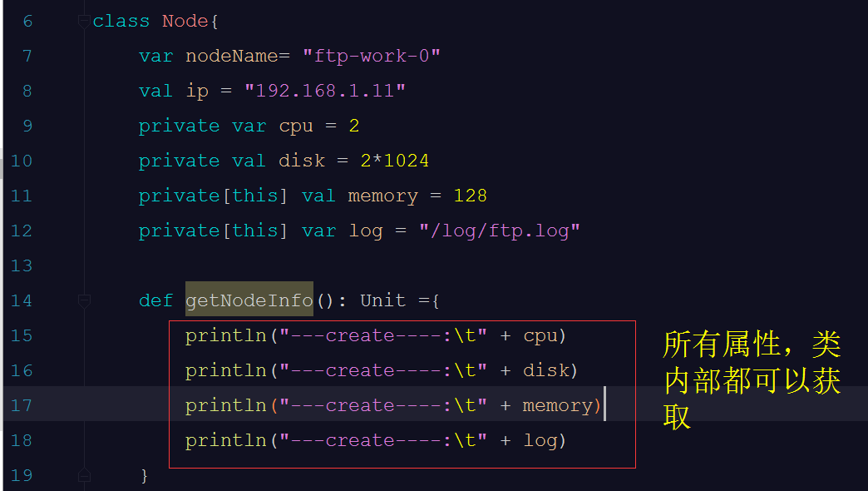This screenshot has height=491, width=868.
Task: Select line number 6 in the gutter
Action: (x=27, y=22)
